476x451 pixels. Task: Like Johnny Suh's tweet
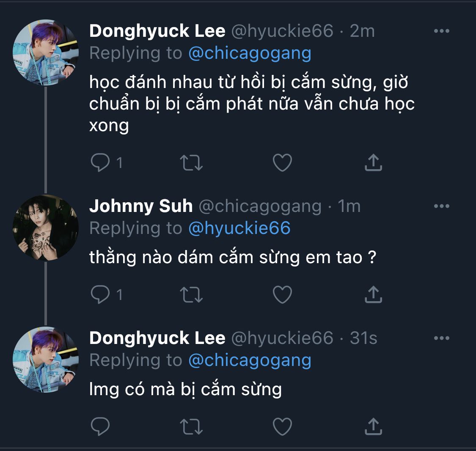pos(282,294)
